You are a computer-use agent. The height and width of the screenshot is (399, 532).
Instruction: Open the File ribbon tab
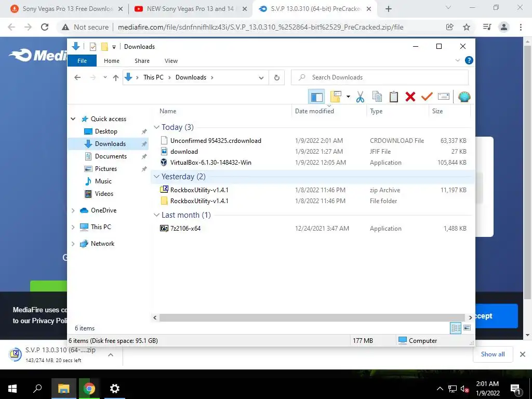pyautogui.click(x=82, y=61)
